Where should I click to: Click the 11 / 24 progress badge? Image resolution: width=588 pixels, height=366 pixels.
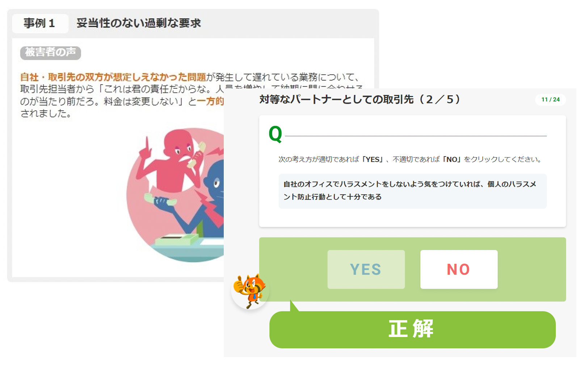(x=550, y=100)
